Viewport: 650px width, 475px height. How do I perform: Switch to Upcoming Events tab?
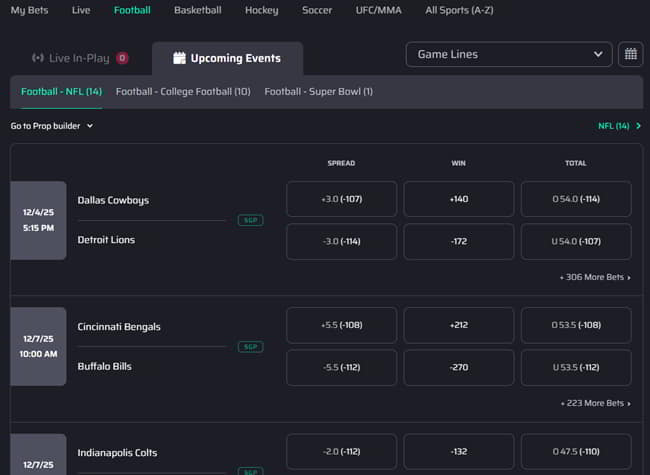click(227, 58)
